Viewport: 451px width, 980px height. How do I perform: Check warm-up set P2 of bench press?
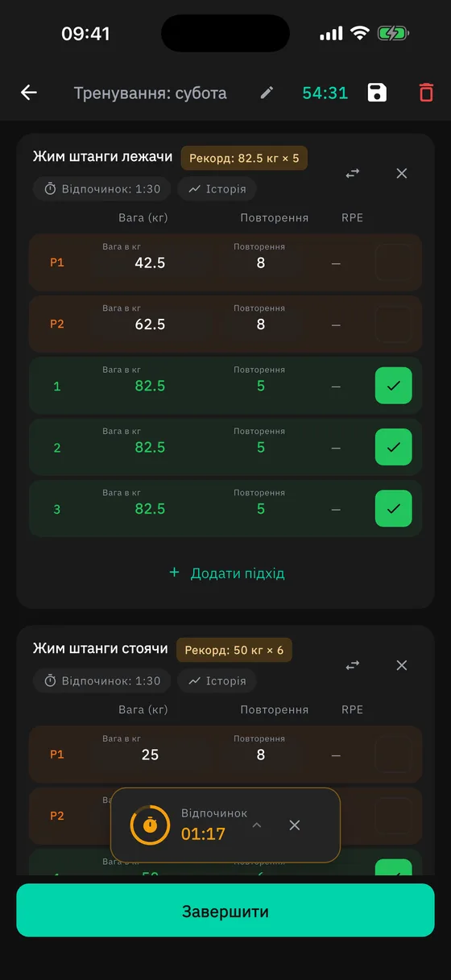(394, 324)
